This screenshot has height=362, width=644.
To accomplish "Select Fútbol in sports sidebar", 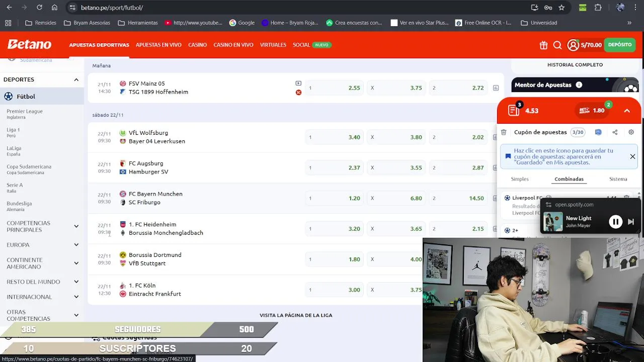I will click(26, 97).
